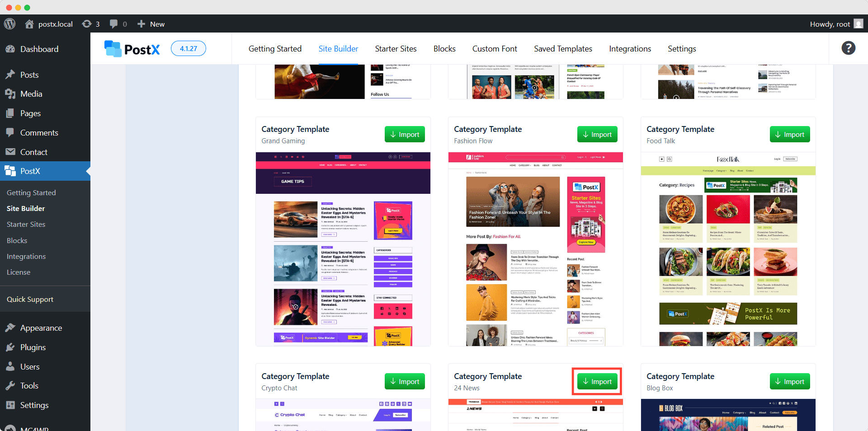Visit site postx.local home icon
The height and width of the screenshot is (431, 868).
click(x=29, y=24)
